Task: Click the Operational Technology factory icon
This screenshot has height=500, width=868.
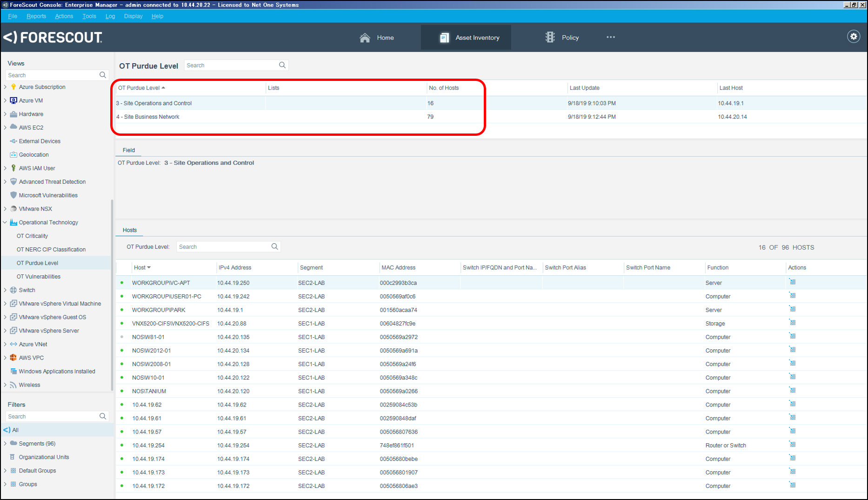Action: tap(13, 222)
